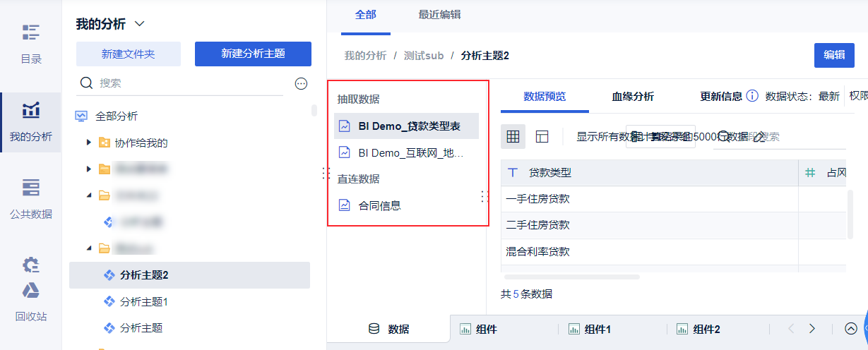Click the horizontal scrollbar under the data table
The height and width of the screenshot is (350, 868).
(572, 277)
